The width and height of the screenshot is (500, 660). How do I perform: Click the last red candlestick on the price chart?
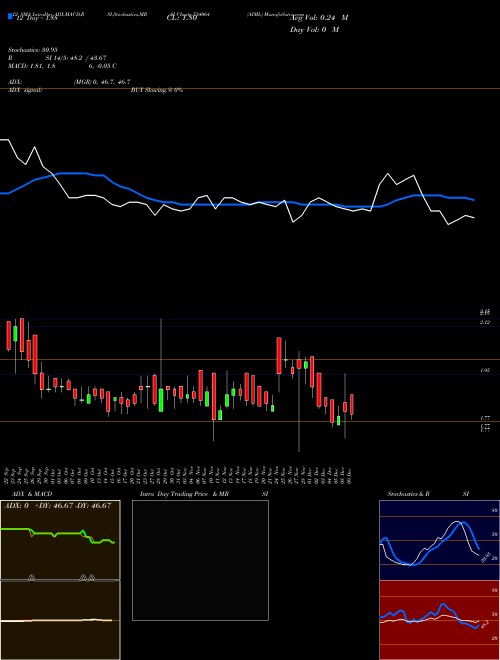click(351, 405)
